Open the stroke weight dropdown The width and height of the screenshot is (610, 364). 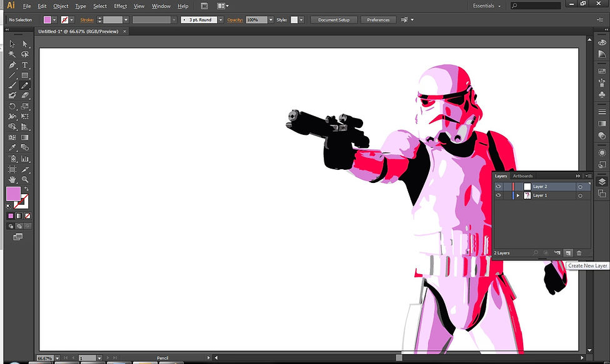pyautogui.click(x=126, y=20)
